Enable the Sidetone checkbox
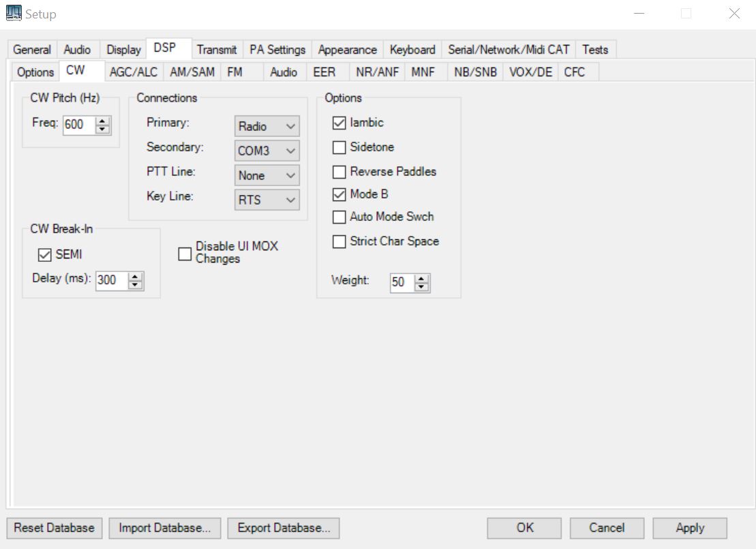This screenshot has height=549, width=756. 339,147
